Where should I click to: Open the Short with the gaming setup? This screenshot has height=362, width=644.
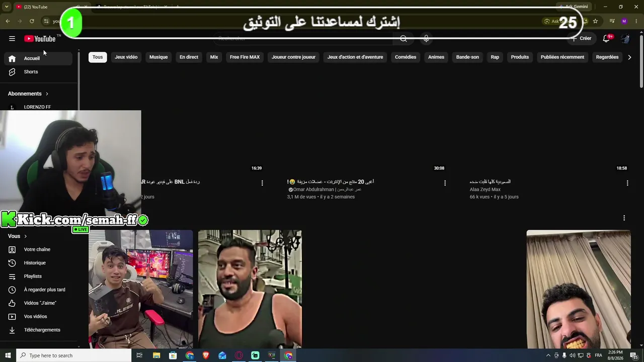(x=141, y=289)
